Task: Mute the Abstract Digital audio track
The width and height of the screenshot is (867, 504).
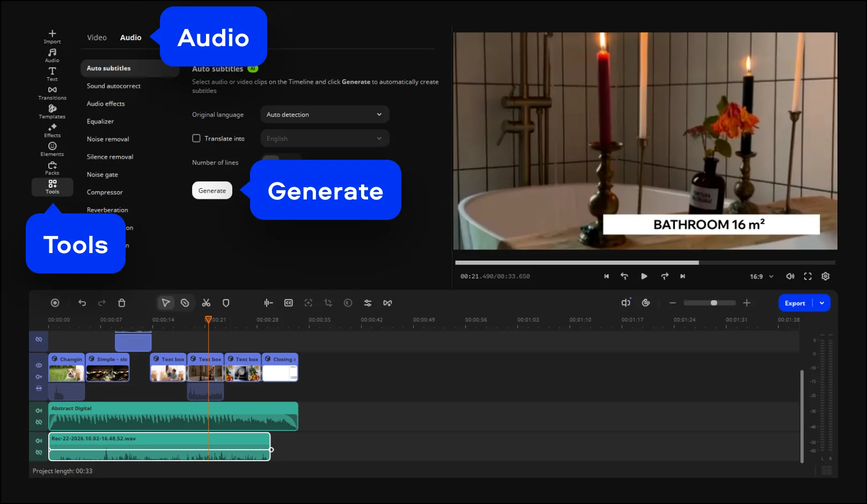Action: [39, 411]
